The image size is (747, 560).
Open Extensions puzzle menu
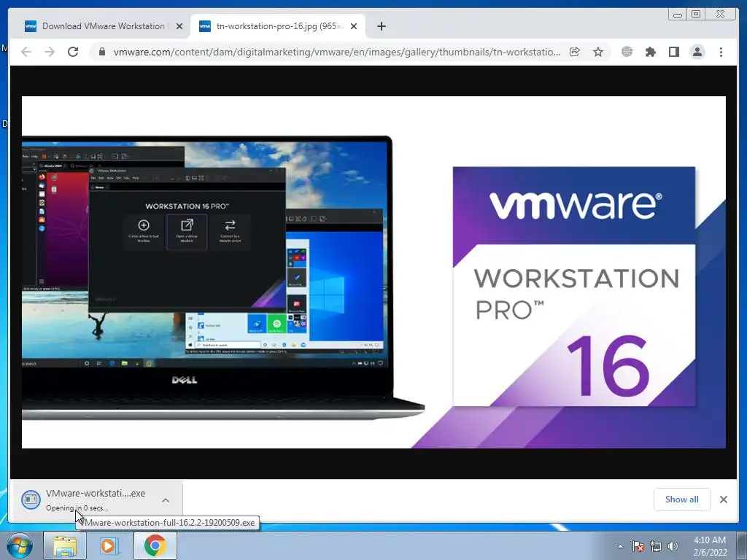pos(650,52)
